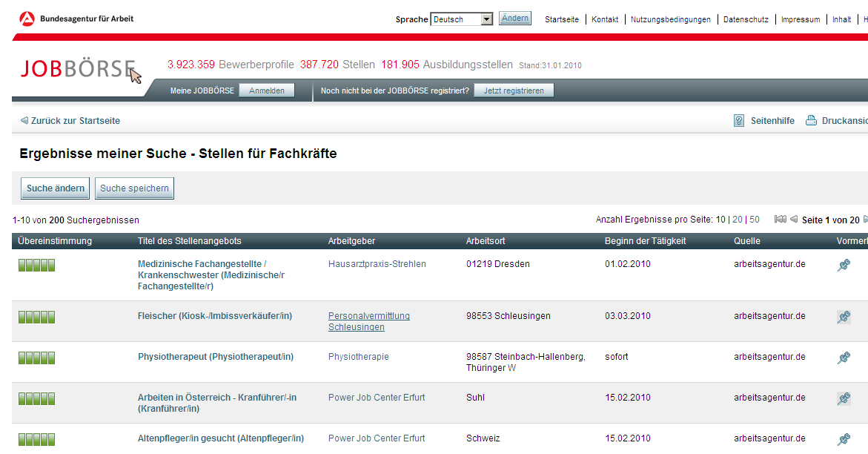Go back via Zurück zur Startseite

(70, 121)
